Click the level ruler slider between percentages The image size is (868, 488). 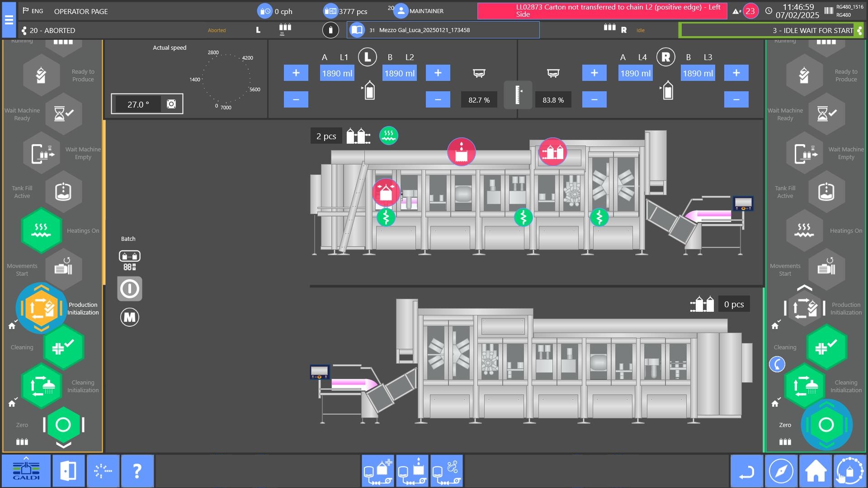[518, 94]
